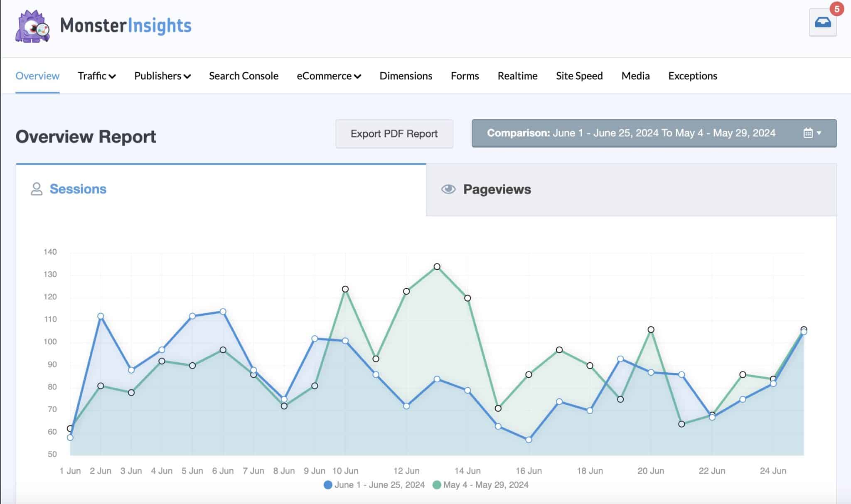Click the person icon on the Sessions tab
851x504 pixels.
pyautogui.click(x=37, y=189)
